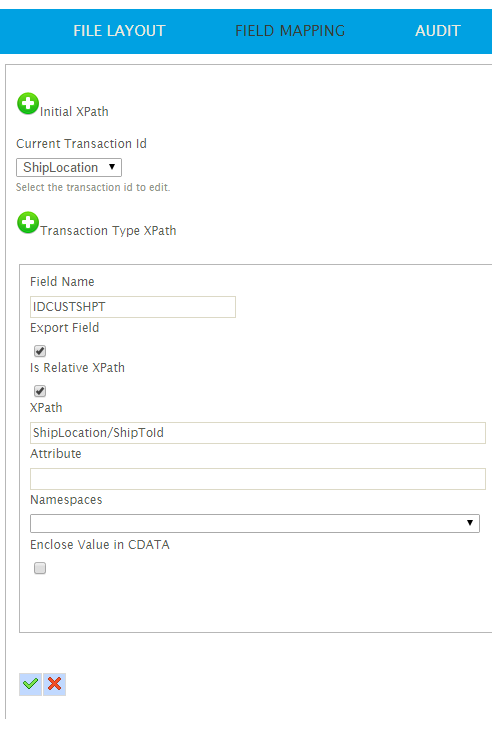
Task: Save changes with the green checkmark icon
Action: tap(31, 684)
